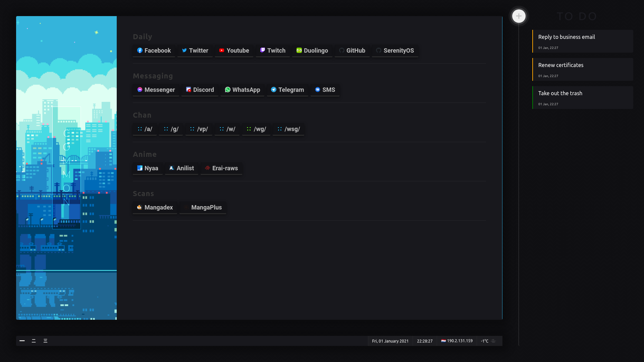Click the Discord icon
This screenshot has height=362, width=644.
(189, 90)
